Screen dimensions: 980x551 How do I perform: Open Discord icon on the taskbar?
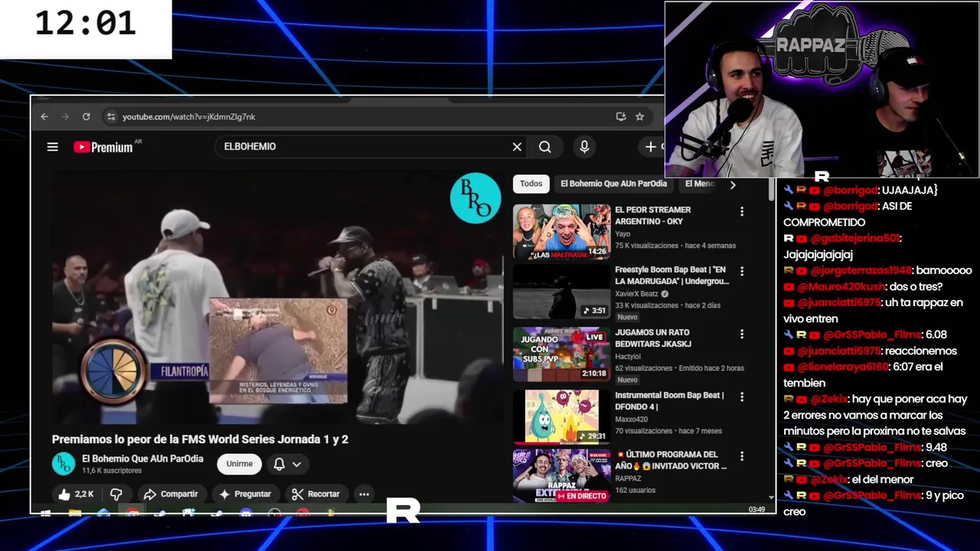point(246,511)
